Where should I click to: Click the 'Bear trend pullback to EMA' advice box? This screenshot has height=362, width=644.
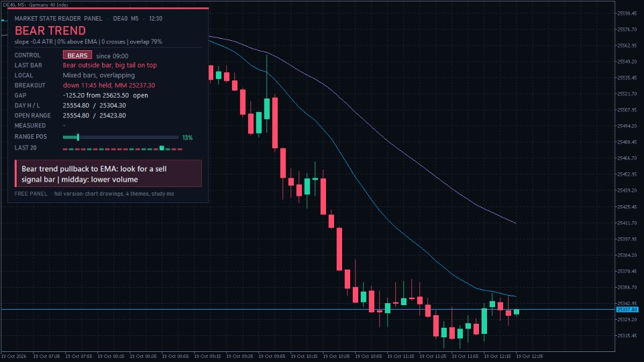click(109, 174)
